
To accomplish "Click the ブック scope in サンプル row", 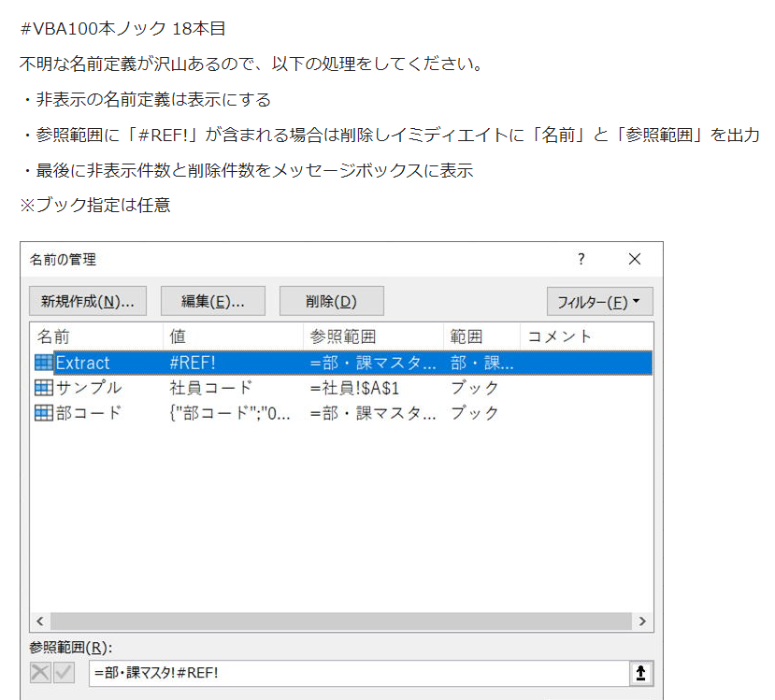I will (x=474, y=388).
